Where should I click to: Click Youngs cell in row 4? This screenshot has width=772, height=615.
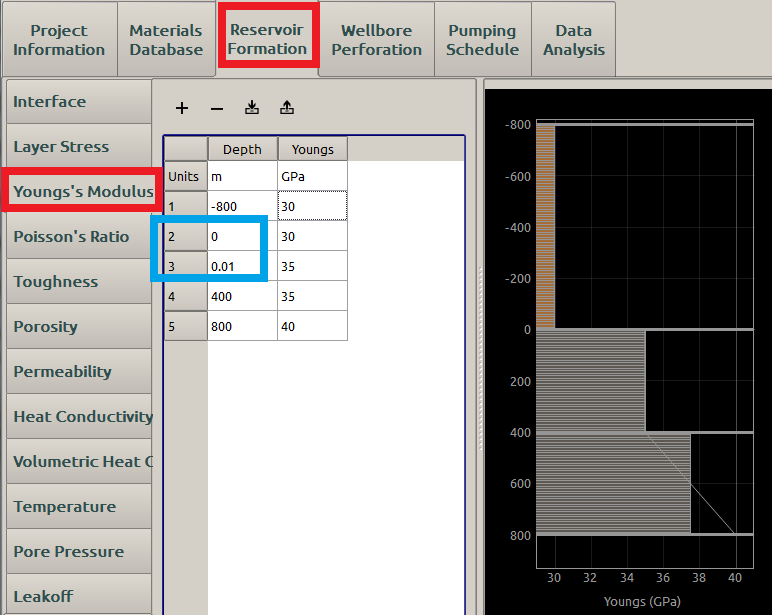click(313, 296)
